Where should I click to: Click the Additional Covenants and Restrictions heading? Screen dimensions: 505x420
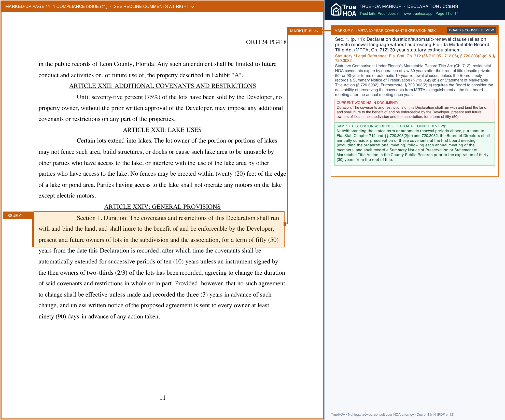click(162, 86)
